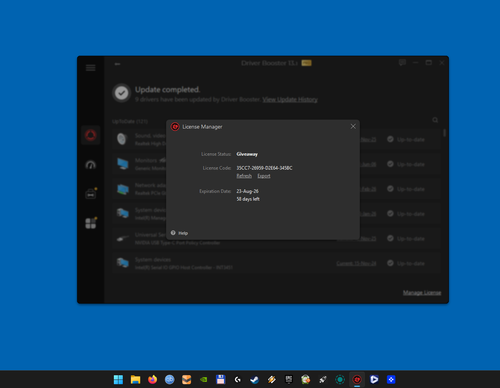Click the driver list scrollbar
500x388 pixels.
click(x=444, y=133)
